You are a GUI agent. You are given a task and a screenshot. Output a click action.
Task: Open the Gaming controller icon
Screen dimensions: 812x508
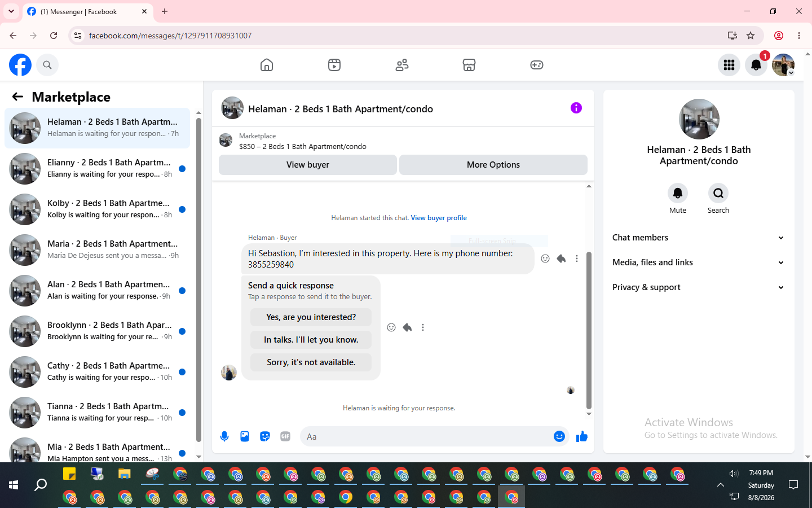(537, 65)
